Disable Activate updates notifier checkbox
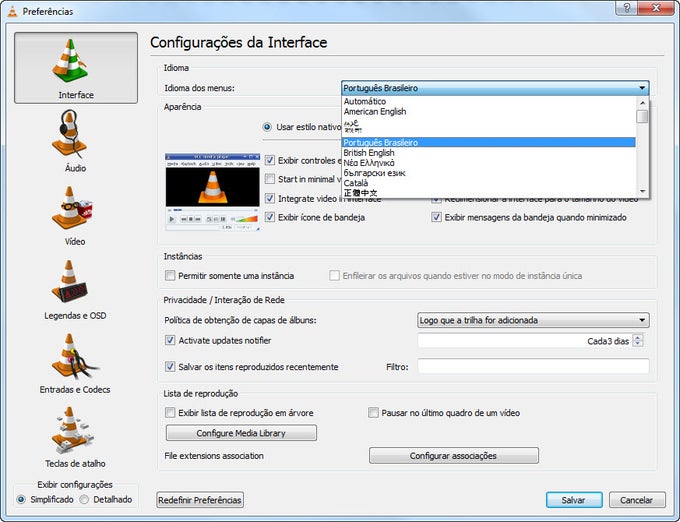680x522 pixels. click(x=170, y=341)
